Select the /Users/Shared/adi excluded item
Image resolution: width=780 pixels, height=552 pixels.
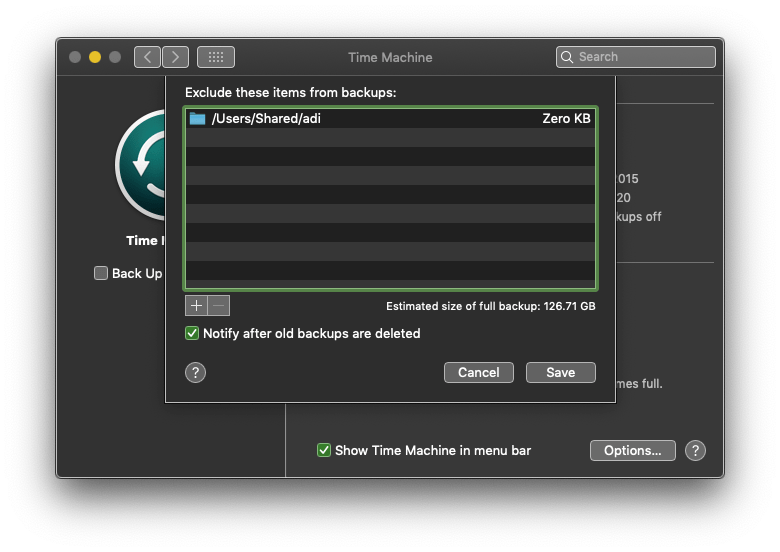(x=390, y=118)
